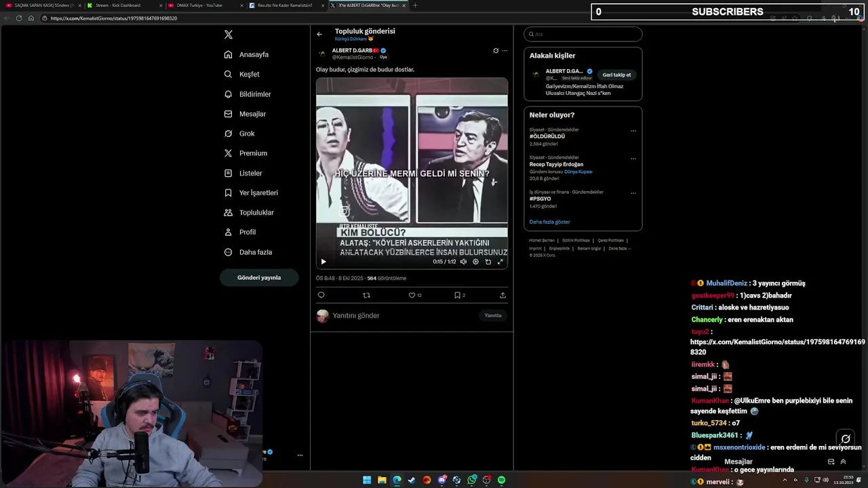868x488 pixels.
Task: Toggle video picture-in-picture mode
Action: (x=488, y=262)
